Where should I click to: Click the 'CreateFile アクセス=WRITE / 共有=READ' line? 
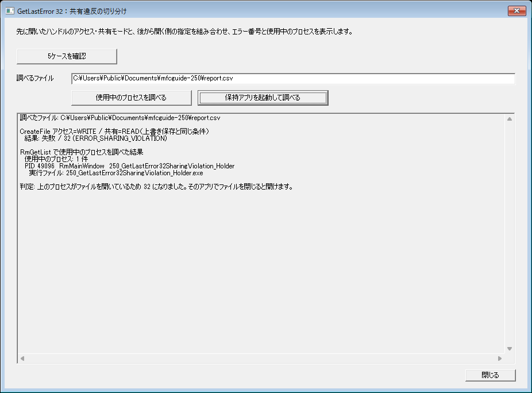[114, 132]
